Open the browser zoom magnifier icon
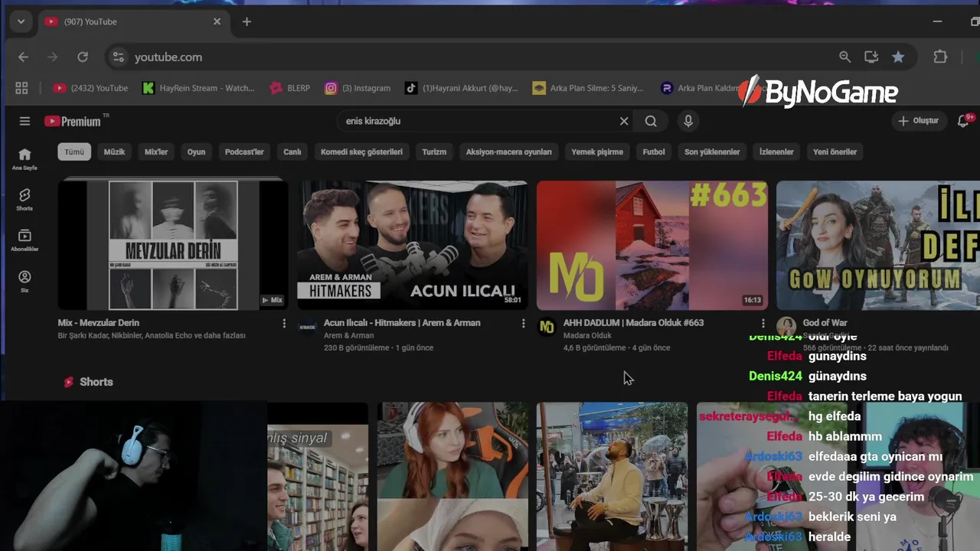Viewport: 980px width, 551px height. [844, 57]
